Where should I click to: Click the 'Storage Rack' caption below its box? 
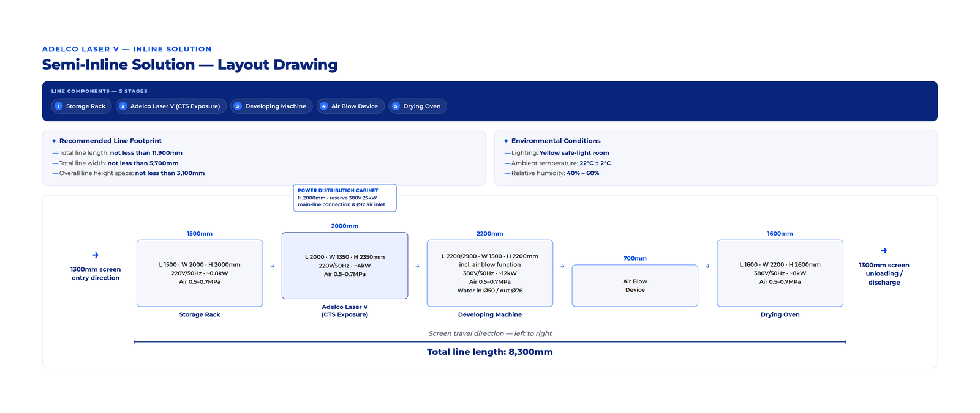coord(200,314)
